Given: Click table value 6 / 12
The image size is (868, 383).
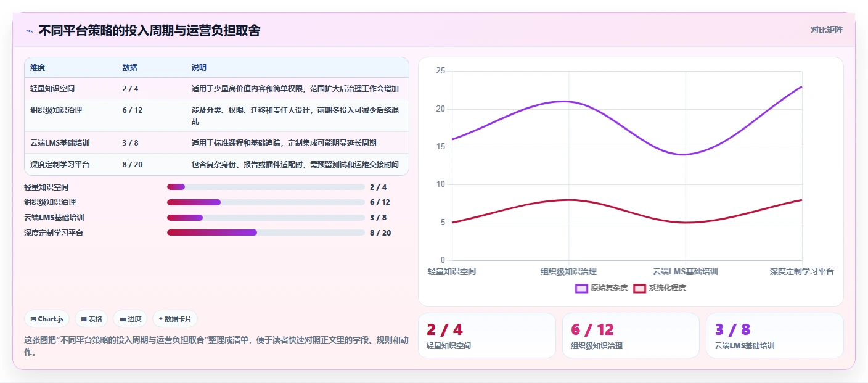Looking at the screenshot, I should point(132,110).
